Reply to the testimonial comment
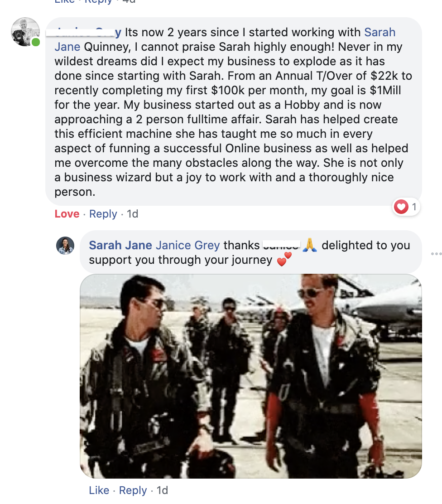 pos(103,214)
